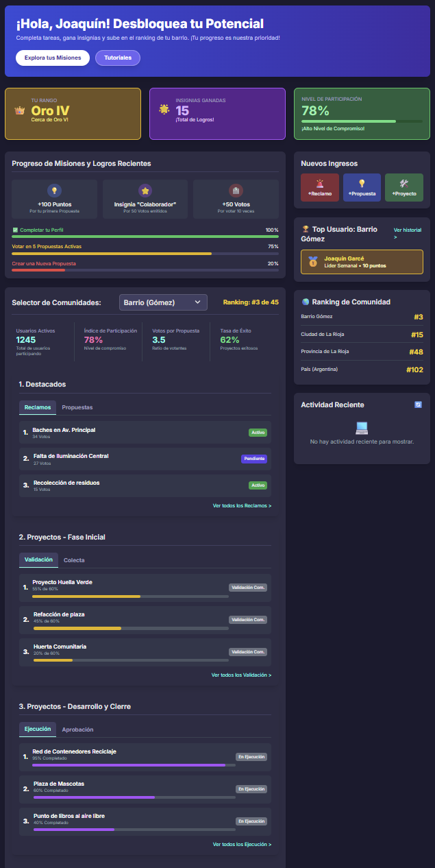Add a new Proyecto
This screenshot has height=868, width=435.
point(404,187)
